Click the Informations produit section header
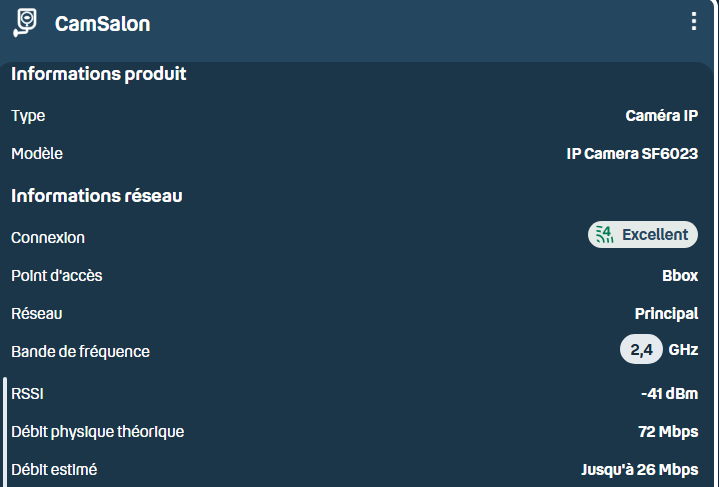This screenshot has height=487, width=719. click(99, 74)
